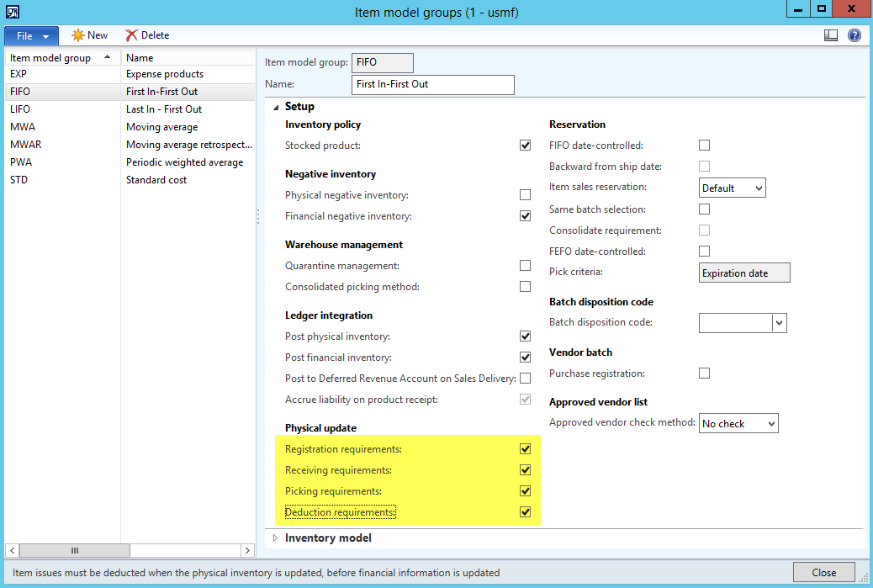This screenshot has width=873, height=588.
Task: Click the Close button
Action: [823, 572]
